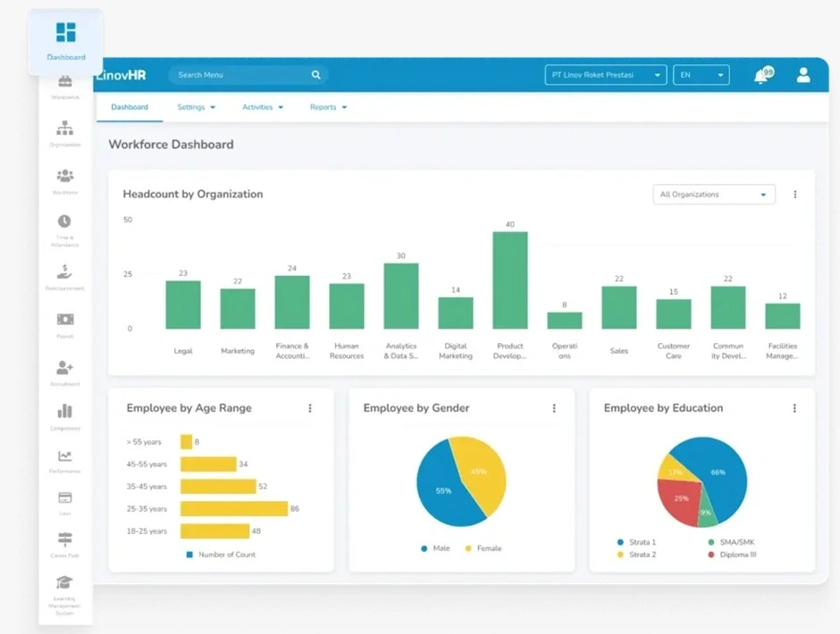The width and height of the screenshot is (840, 634).
Task: Open Time & Attendance in sidebar
Action: [64, 221]
